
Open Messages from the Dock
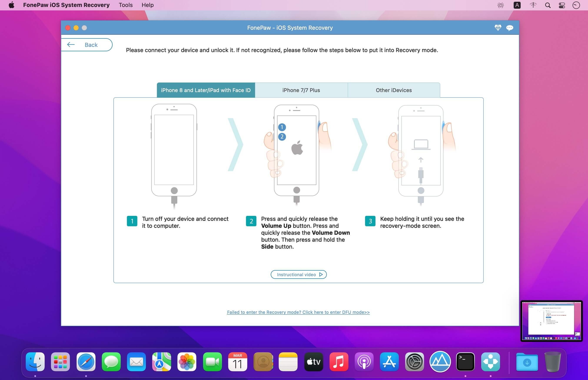point(111,362)
